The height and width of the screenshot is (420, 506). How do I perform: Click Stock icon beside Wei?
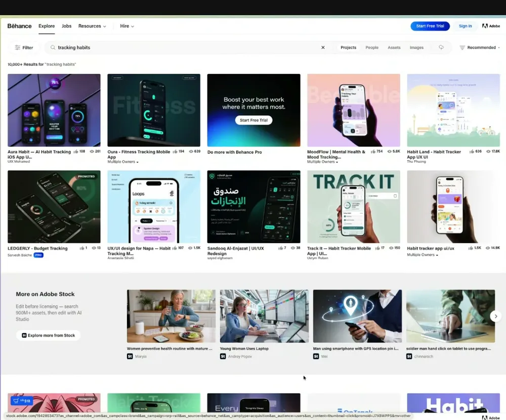click(316, 356)
